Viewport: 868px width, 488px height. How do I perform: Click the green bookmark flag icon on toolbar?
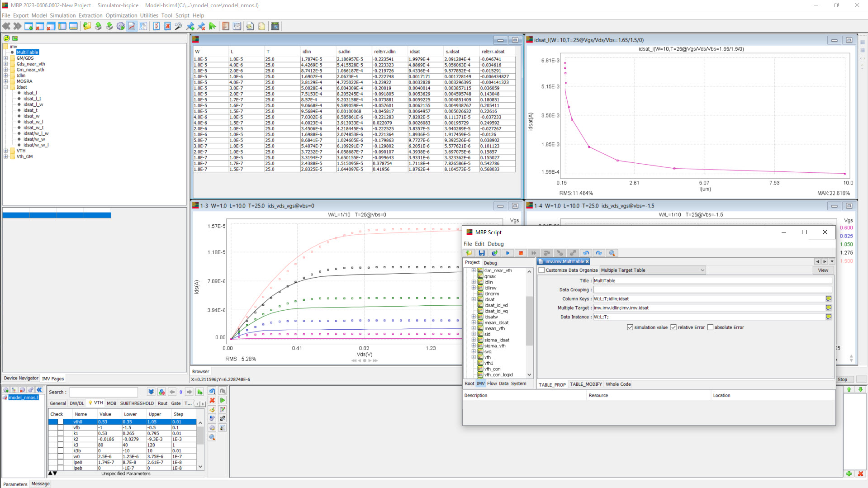(x=213, y=26)
